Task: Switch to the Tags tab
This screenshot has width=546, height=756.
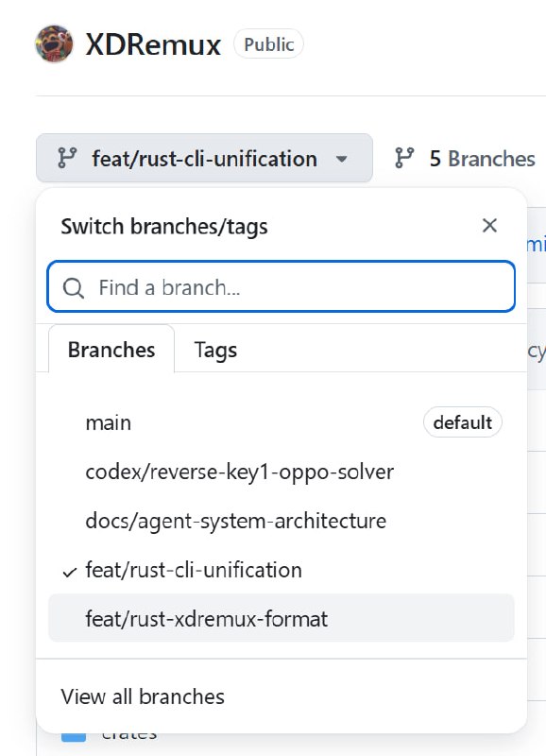Action: [215, 350]
